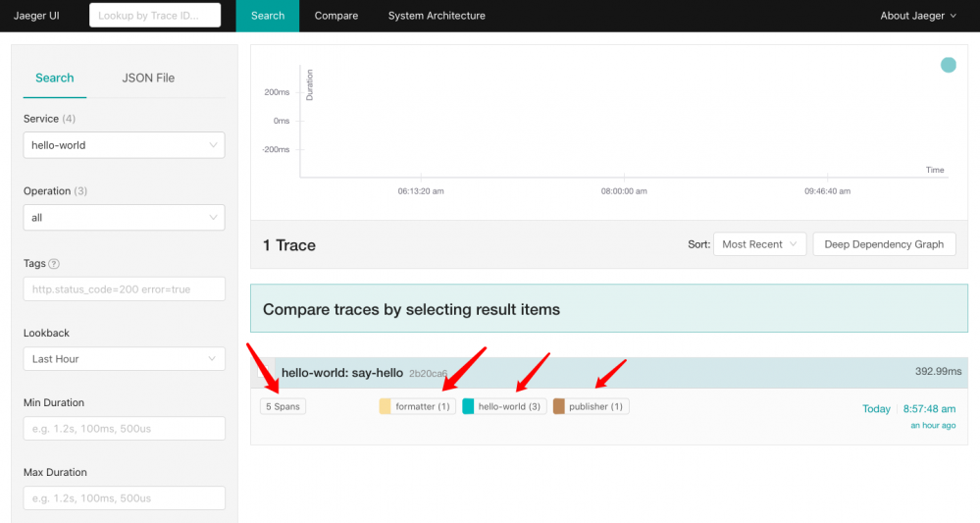Focus the Max Duration input field
The width and height of the screenshot is (980, 523).
coord(124,498)
